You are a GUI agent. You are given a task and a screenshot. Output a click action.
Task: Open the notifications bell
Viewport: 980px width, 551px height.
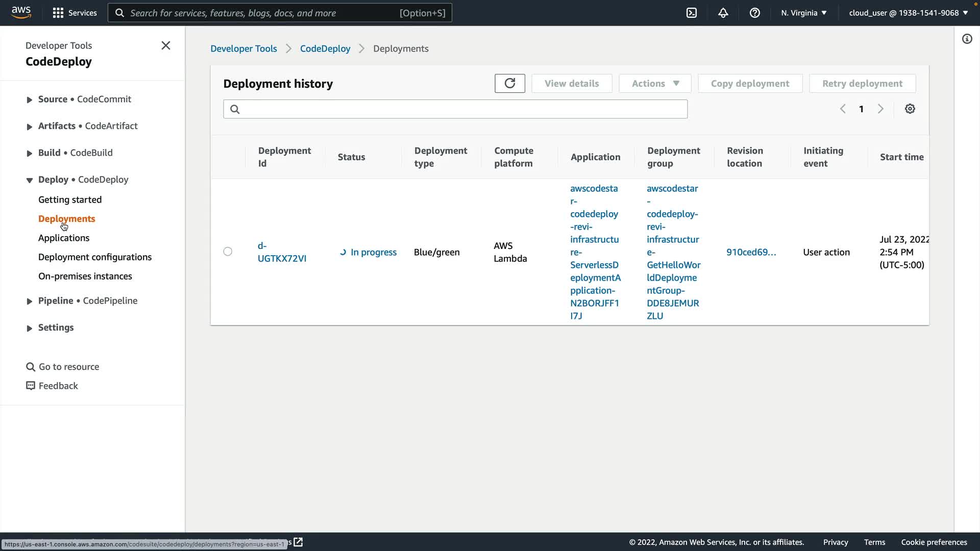click(723, 13)
